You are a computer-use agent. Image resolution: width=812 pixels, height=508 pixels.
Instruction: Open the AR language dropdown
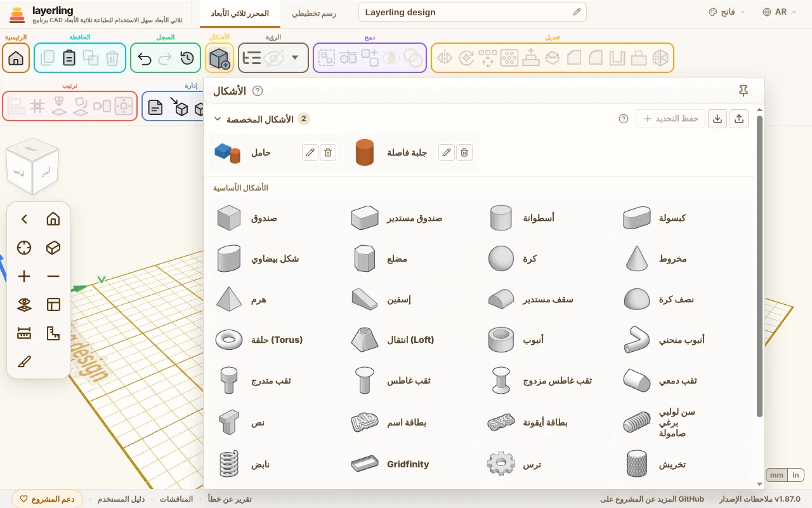point(780,12)
